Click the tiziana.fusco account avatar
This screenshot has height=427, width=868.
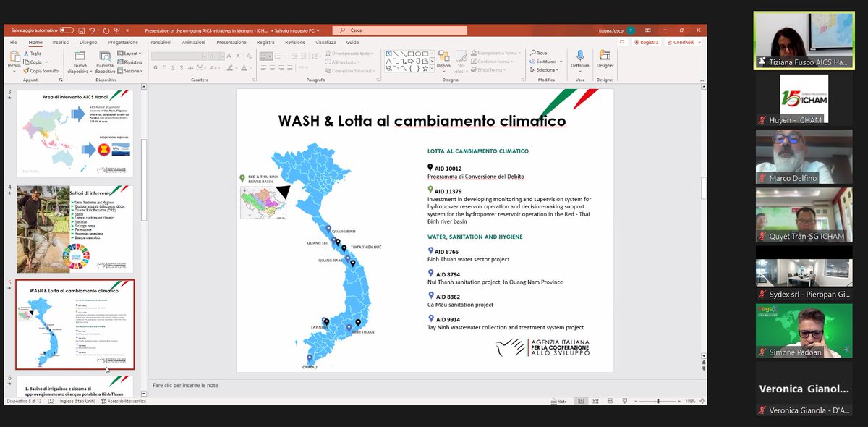[x=631, y=30]
